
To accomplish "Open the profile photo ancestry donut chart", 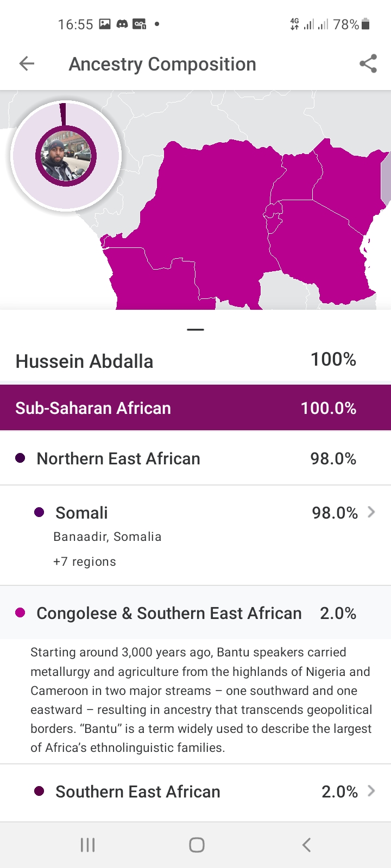I will point(66,156).
